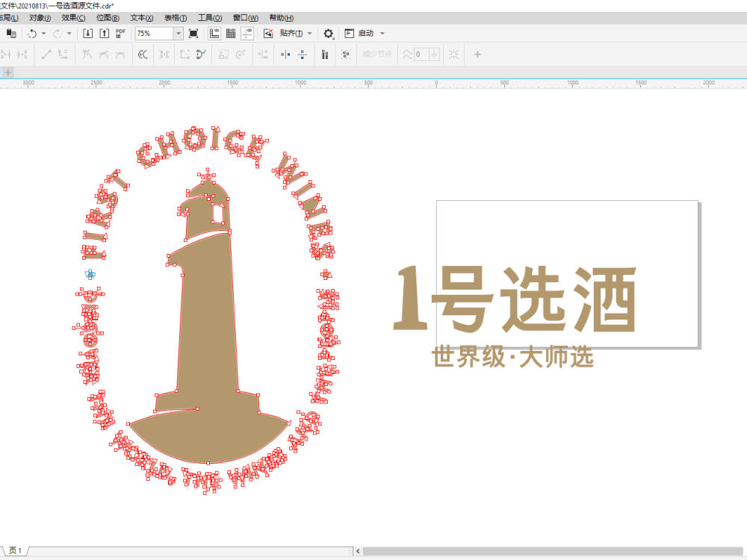Click the Extend Curve to Close icon
747x560 pixels.
pyautogui.click(x=185, y=55)
